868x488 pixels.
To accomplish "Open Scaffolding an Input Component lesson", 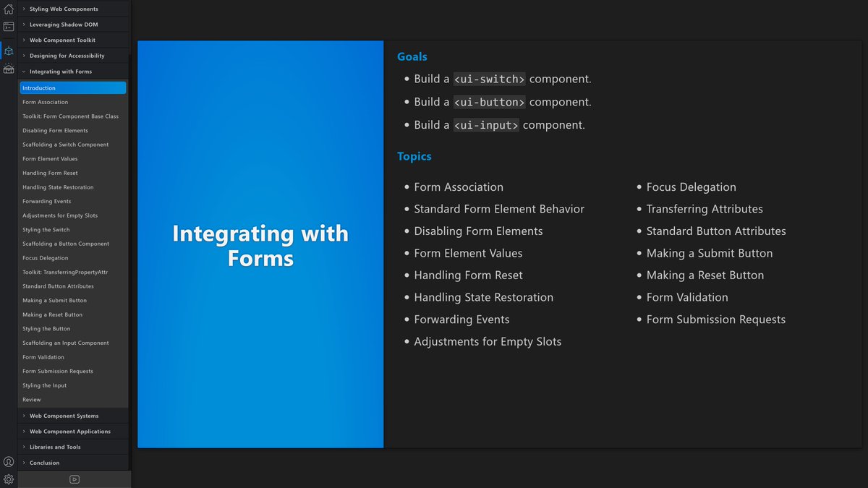I will (x=73, y=343).
